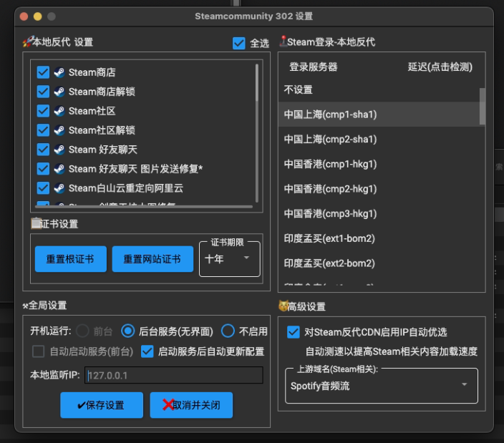Click the tools icon beside 全局设置
Image resolution: width=504 pixels, height=443 pixels.
25,306
